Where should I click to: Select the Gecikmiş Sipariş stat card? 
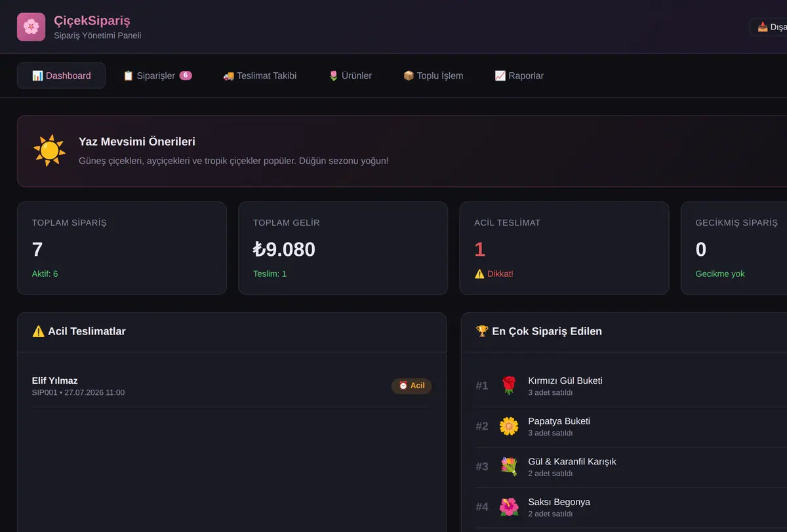(734, 248)
